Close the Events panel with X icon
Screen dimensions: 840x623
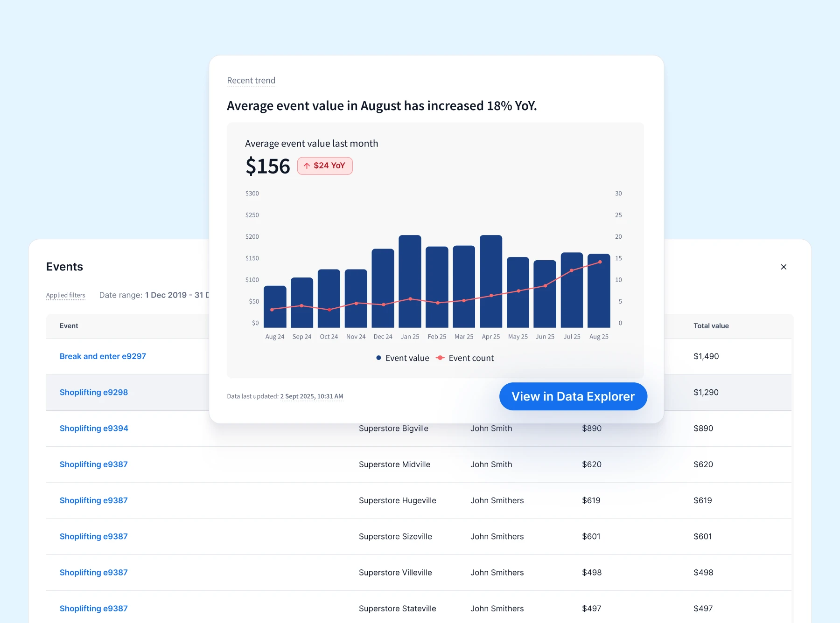pyautogui.click(x=784, y=267)
